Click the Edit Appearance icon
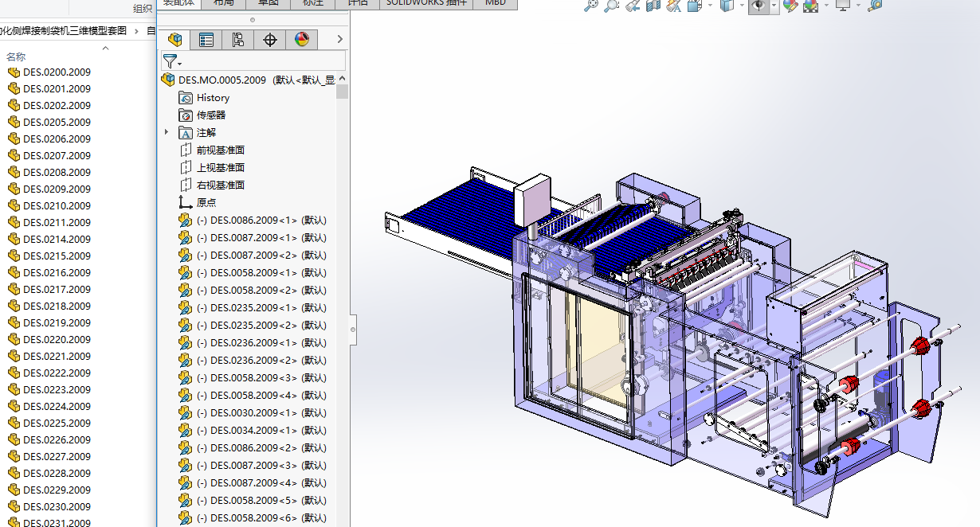The image size is (980, 527). pos(790,6)
